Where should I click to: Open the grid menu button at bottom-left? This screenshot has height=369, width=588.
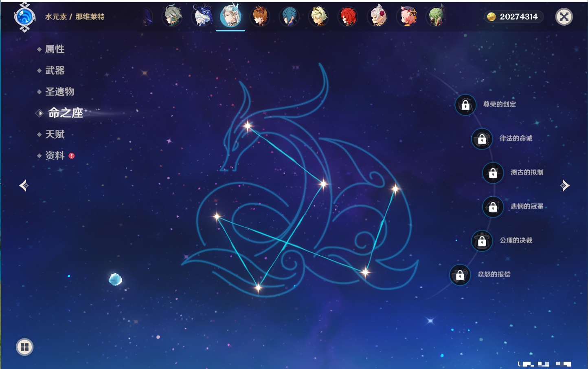(24, 347)
